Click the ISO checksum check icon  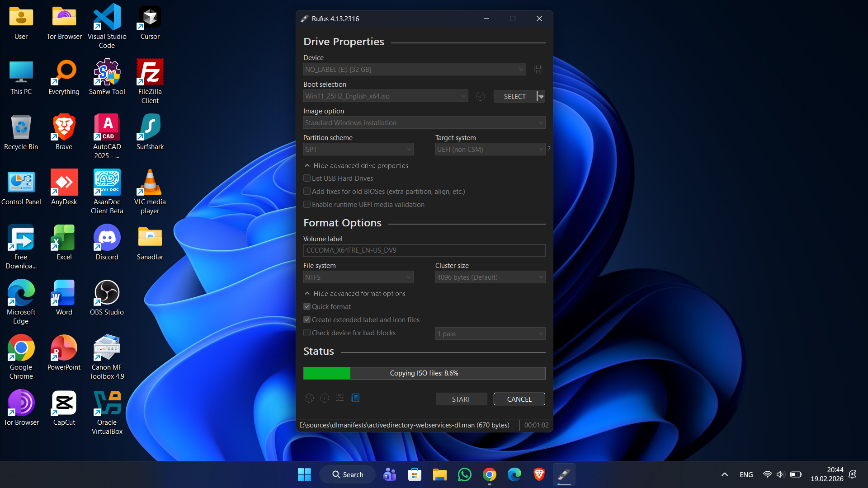[481, 96]
